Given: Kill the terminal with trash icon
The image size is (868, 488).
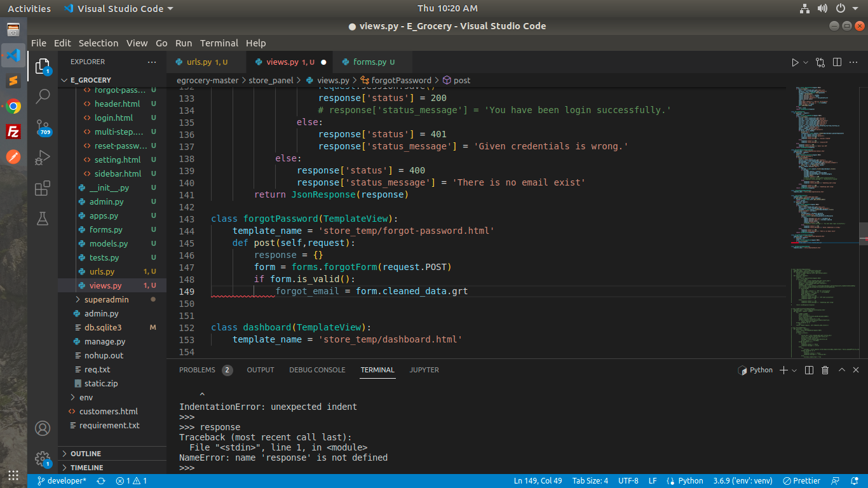Looking at the screenshot, I should [x=825, y=370].
